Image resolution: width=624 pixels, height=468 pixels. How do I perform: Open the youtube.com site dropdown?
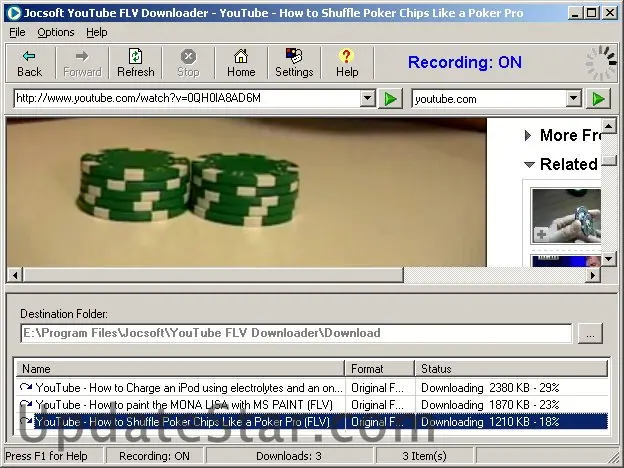573,98
